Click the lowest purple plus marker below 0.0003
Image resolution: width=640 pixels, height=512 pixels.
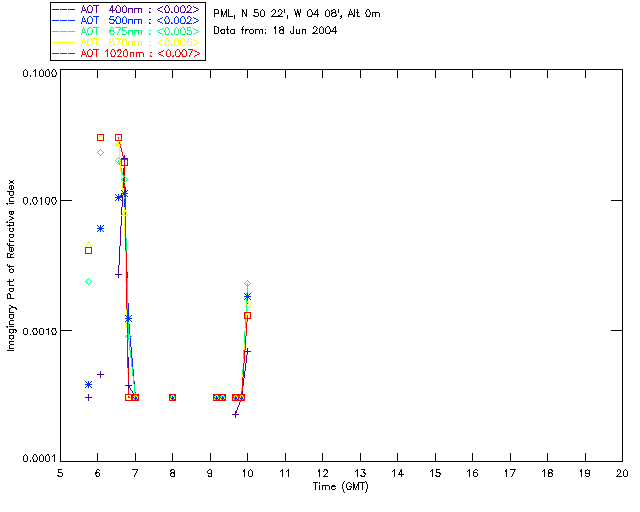(236, 414)
